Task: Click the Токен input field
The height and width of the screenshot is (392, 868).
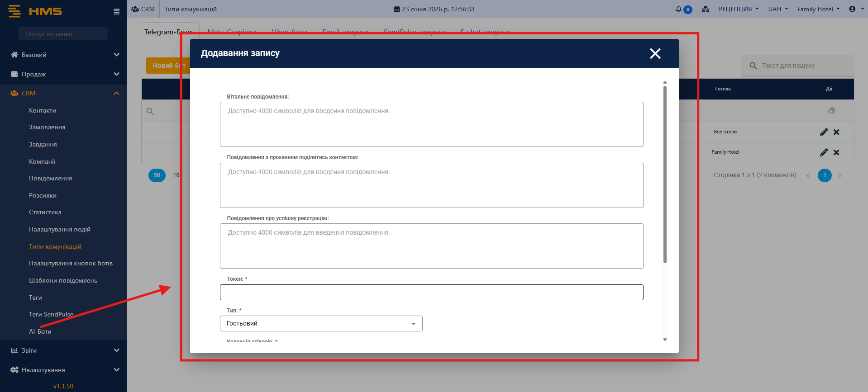Action: [431, 293]
